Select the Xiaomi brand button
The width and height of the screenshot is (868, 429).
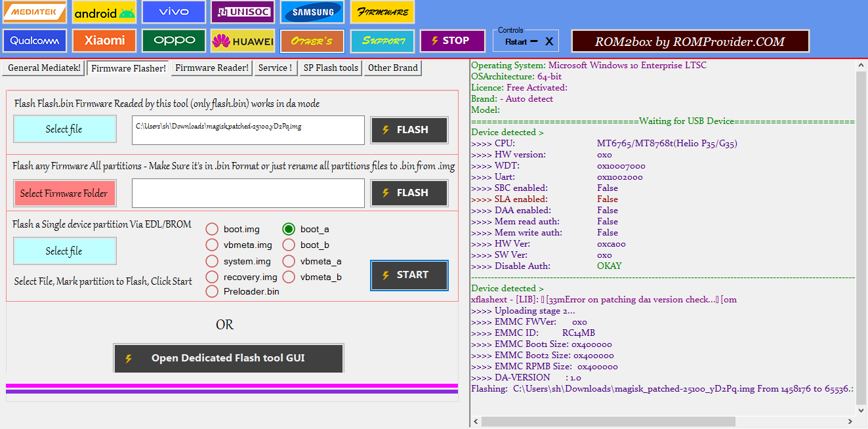(x=104, y=41)
